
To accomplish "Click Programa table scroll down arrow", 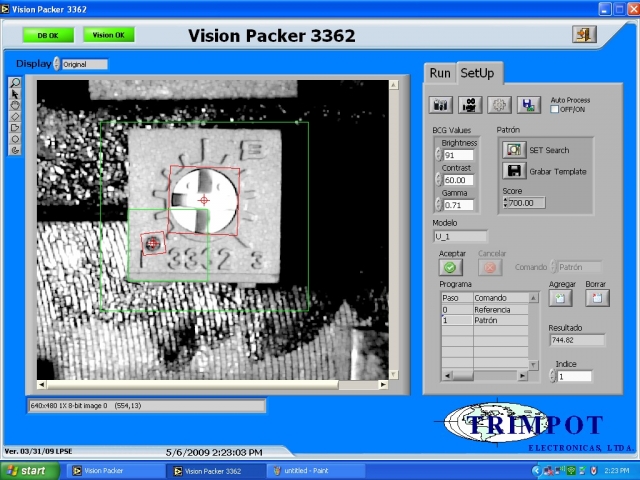I will tap(533, 364).
